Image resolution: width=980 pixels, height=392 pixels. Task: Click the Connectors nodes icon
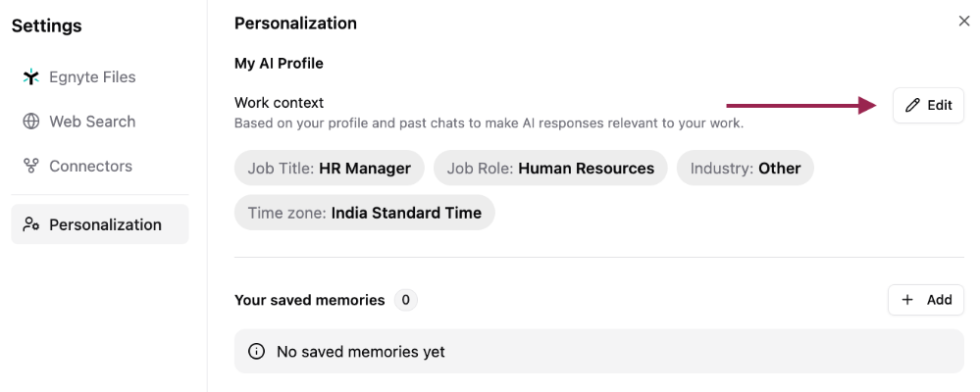pos(30,166)
